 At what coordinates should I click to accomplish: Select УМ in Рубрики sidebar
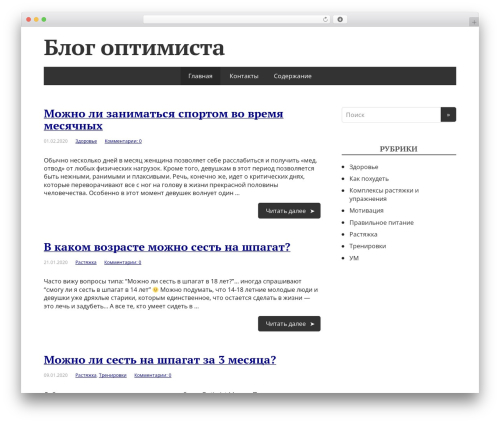coord(354,258)
